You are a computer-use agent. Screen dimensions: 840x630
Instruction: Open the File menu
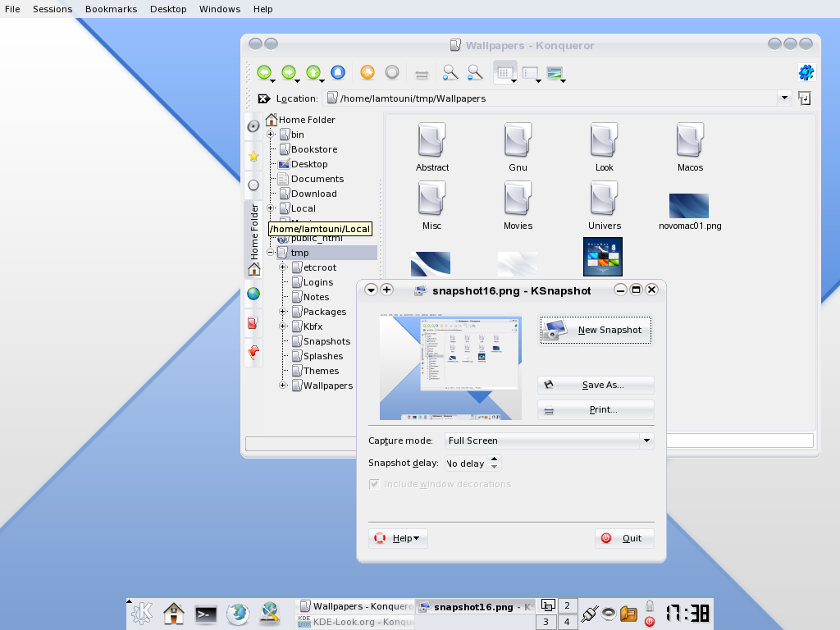click(12, 9)
